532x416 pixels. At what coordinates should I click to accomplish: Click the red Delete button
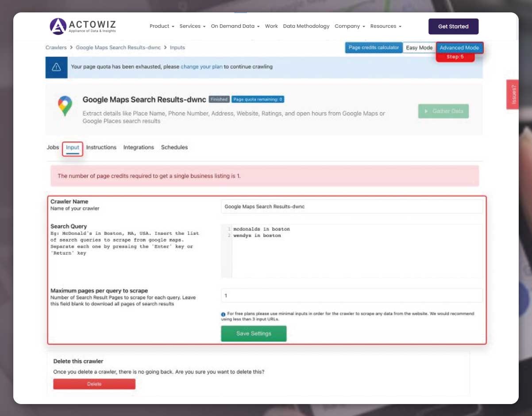pos(94,384)
